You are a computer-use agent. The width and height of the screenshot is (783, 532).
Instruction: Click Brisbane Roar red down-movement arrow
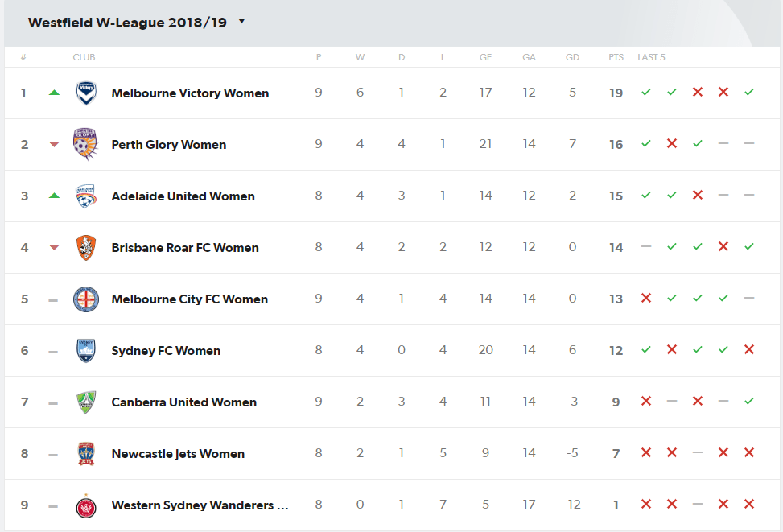[55, 247]
